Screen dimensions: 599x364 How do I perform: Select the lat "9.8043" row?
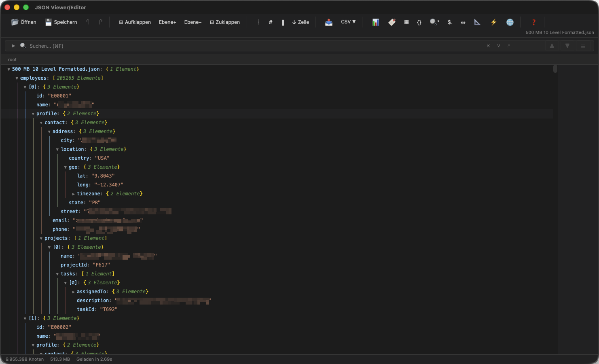click(x=96, y=176)
